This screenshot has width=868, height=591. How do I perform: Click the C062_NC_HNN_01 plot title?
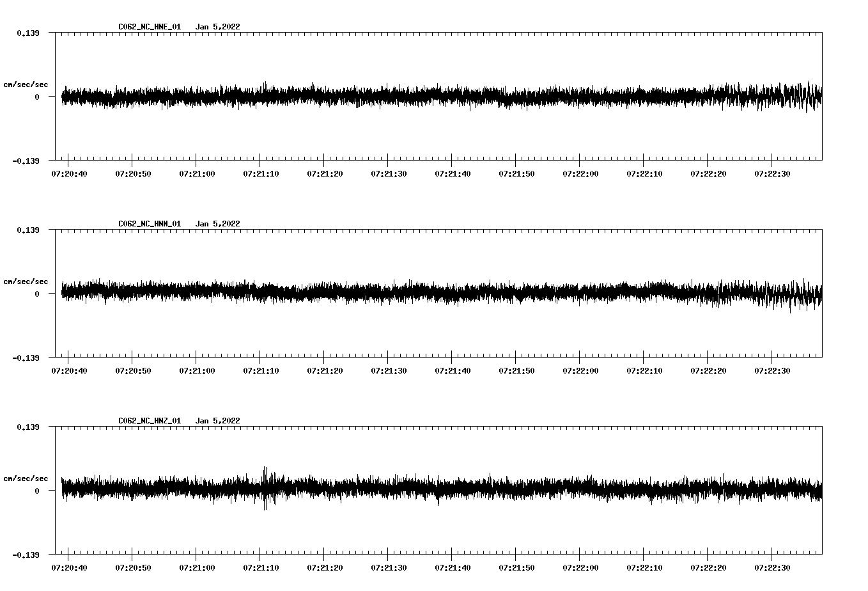pos(150,224)
